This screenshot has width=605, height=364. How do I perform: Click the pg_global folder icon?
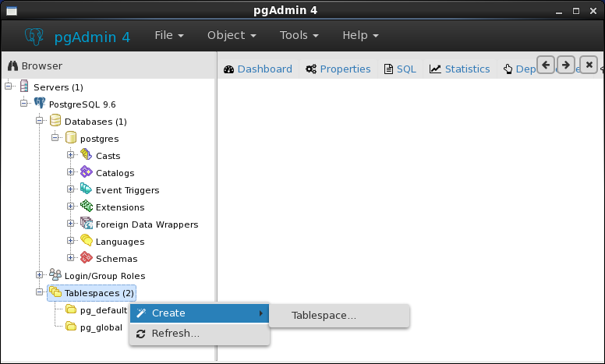71,327
